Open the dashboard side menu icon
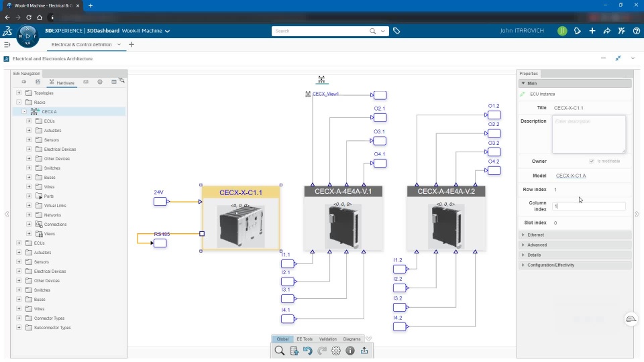644x362 pixels. tap(7, 44)
